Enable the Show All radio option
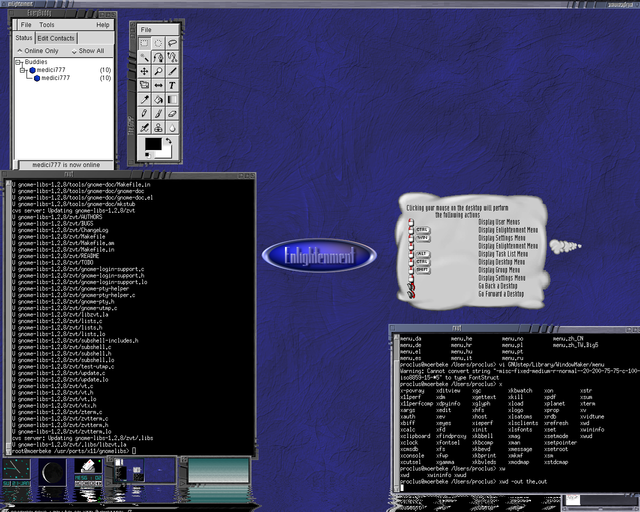Screen dimensions: 640x512 74,50
